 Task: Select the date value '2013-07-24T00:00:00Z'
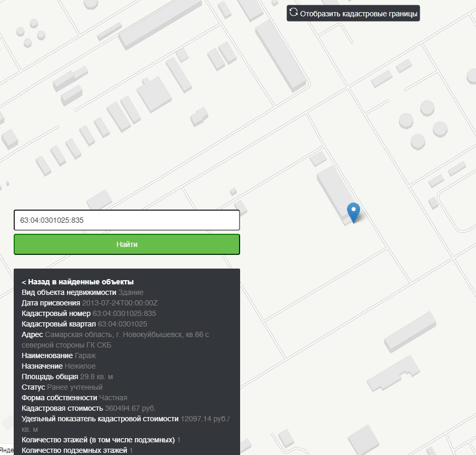[120, 303]
